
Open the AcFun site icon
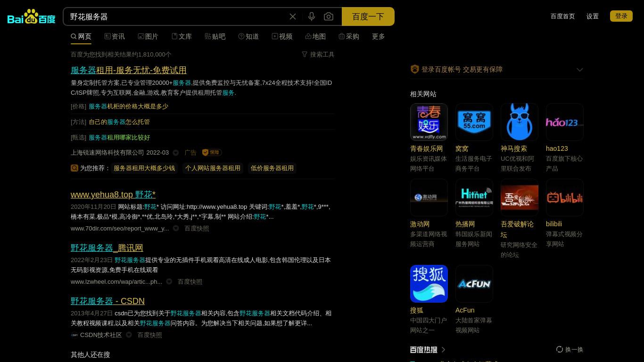[x=474, y=284]
